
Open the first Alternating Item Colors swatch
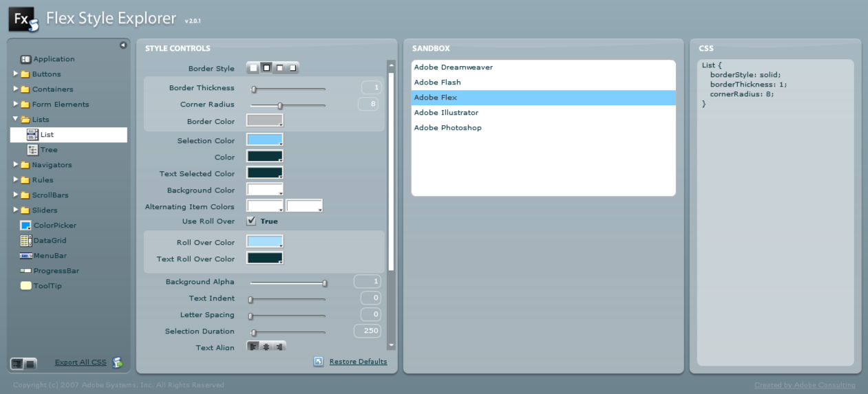[265, 206]
